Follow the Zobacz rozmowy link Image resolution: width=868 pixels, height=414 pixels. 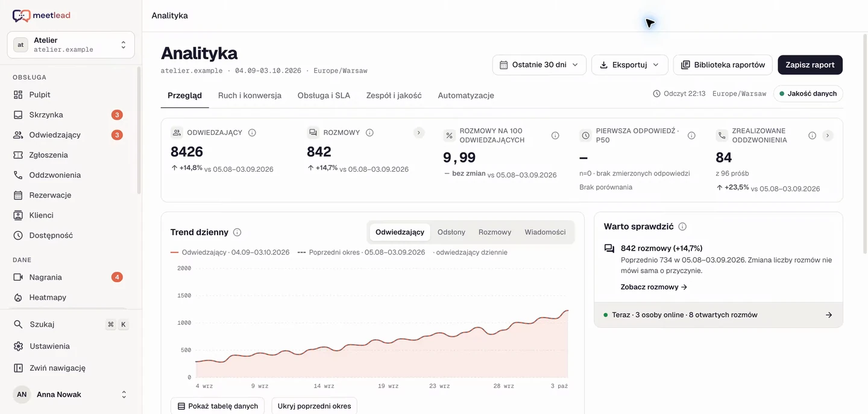(x=654, y=287)
